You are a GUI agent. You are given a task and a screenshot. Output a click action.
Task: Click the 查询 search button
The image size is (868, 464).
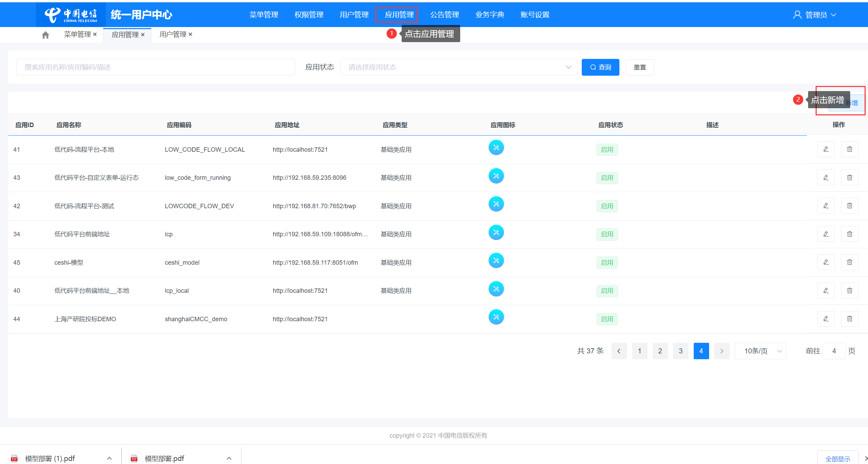(x=600, y=67)
